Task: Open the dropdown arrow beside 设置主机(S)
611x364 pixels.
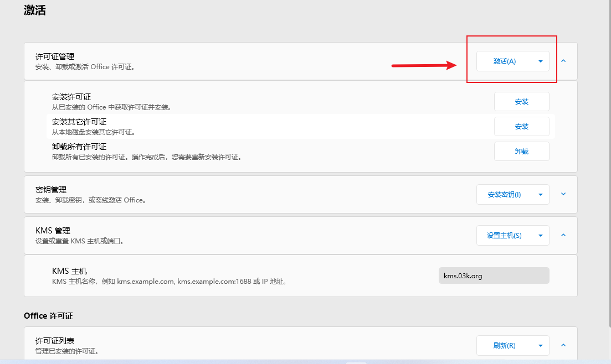Action: [x=541, y=236]
